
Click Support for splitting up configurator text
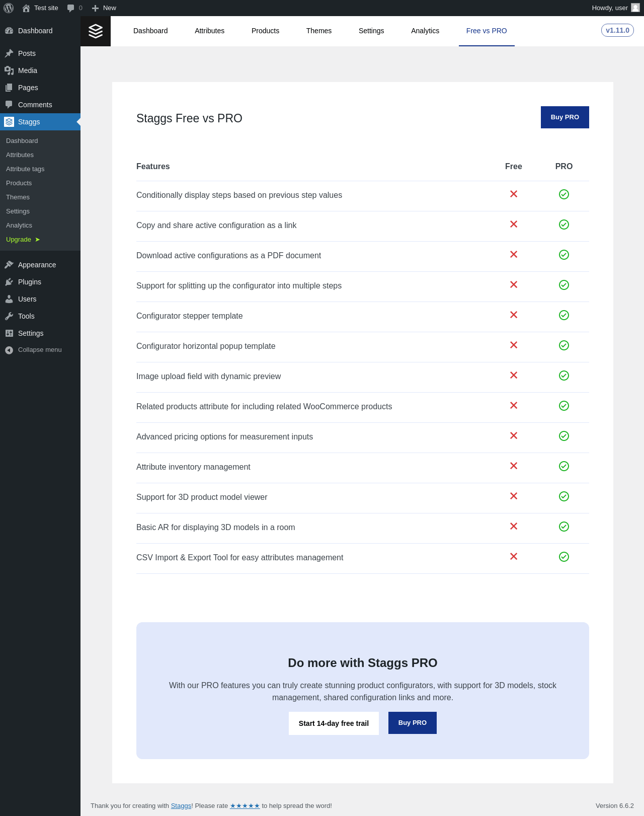[x=239, y=286]
